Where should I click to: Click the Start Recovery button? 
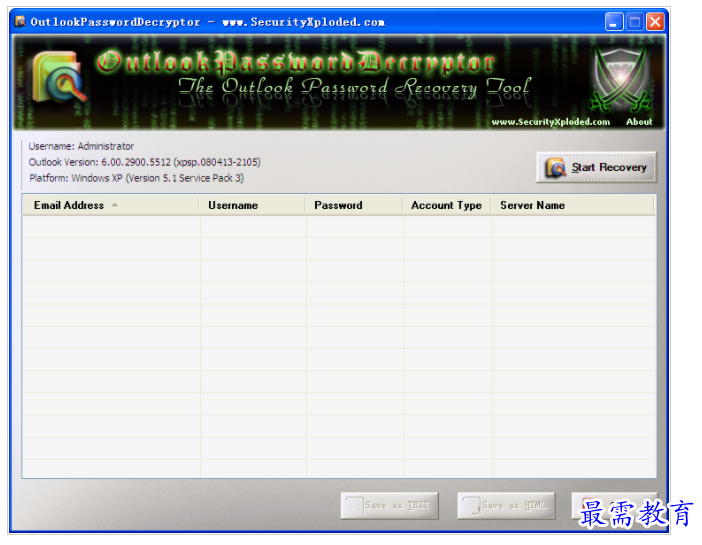pos(596,167)
